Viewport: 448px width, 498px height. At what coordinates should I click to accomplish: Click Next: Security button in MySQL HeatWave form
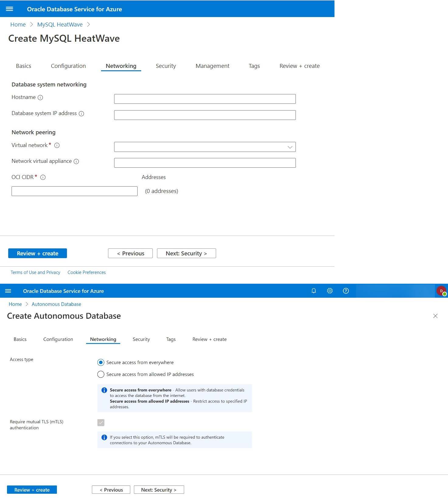tap(186, 253)
